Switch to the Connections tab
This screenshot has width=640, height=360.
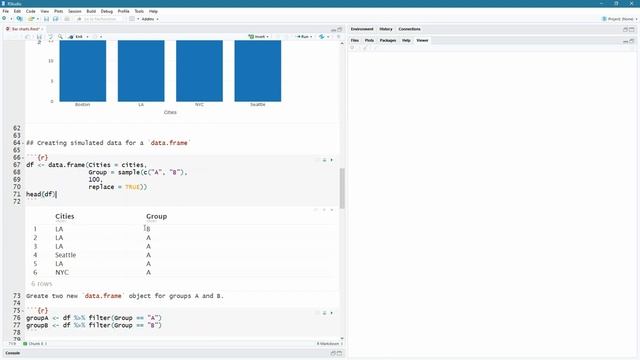(x=409, y=29)
